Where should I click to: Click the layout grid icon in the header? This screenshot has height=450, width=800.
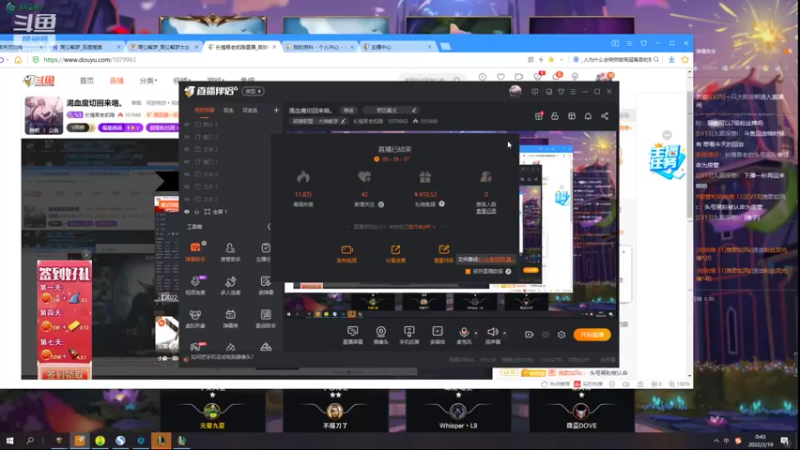[x=571, y=116]
